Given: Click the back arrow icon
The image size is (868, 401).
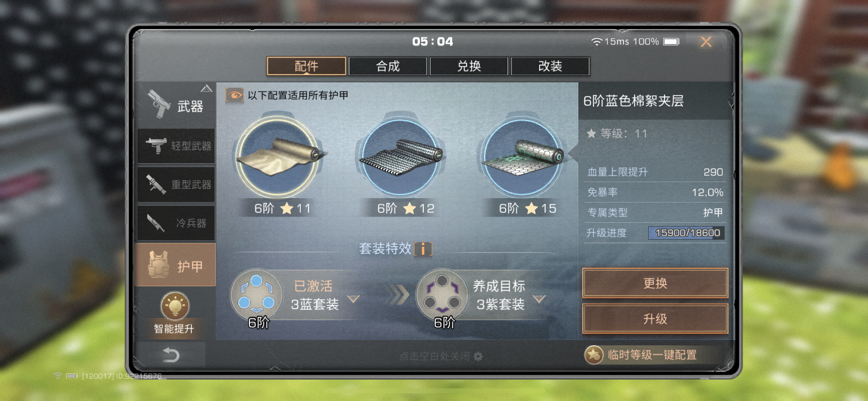Looking at the screenshot, I should tap(170, 355).
